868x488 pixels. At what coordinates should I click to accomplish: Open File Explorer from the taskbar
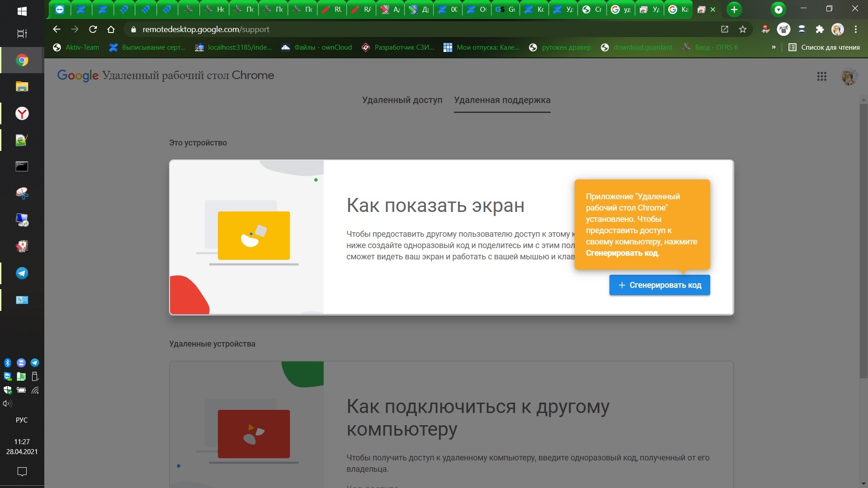click(22, 87)
